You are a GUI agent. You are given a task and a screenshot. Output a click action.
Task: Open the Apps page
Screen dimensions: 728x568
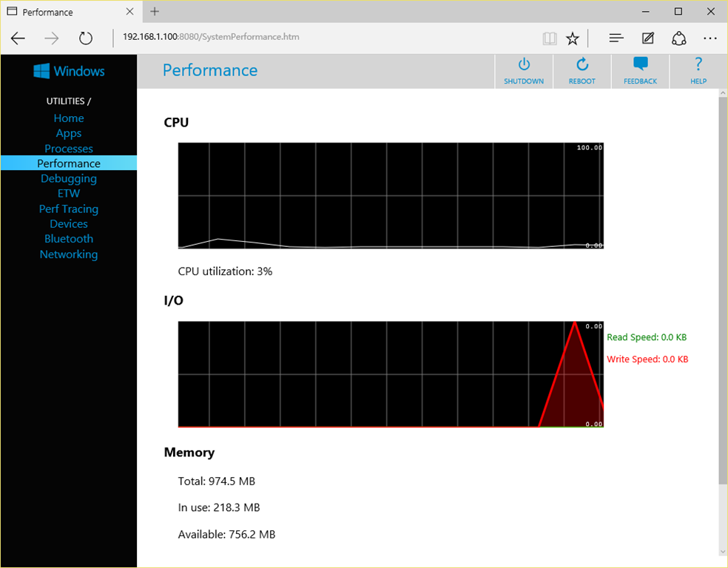pyautogui.click(x=69, y=133)
